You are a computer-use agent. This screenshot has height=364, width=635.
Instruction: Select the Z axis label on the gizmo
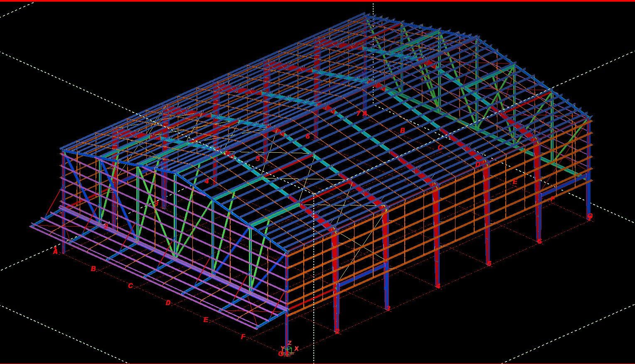[x=290, y=343]
